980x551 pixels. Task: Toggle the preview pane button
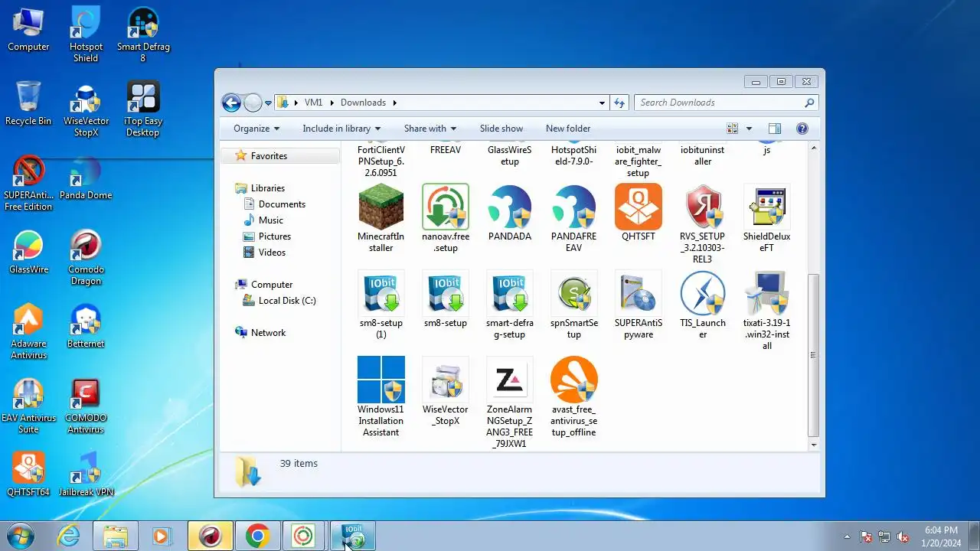[x=775, y=129]
